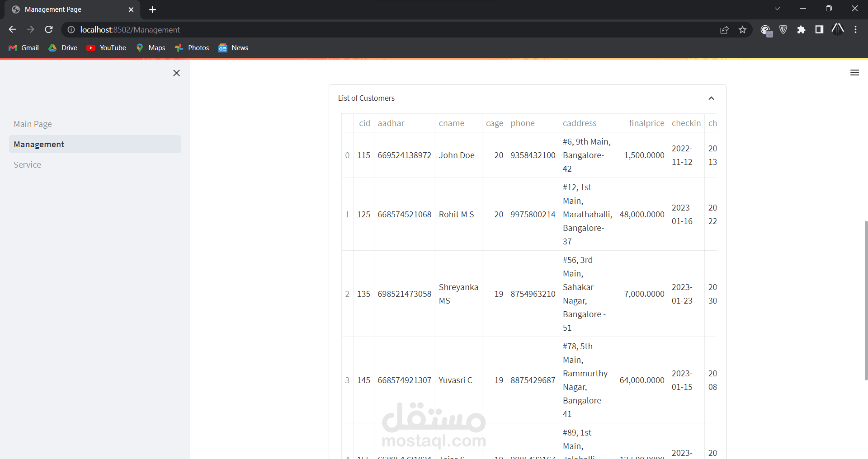Reload the page with the refresh icon
This screenshot has height=459, width=868.
pos(49,29)
